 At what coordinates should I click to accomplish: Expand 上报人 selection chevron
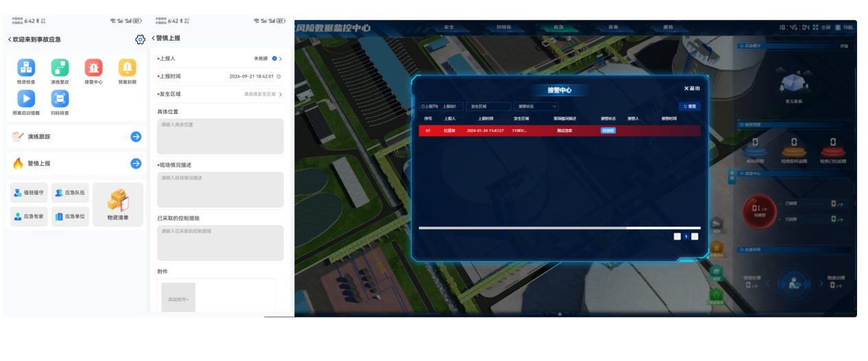(281, 58)
